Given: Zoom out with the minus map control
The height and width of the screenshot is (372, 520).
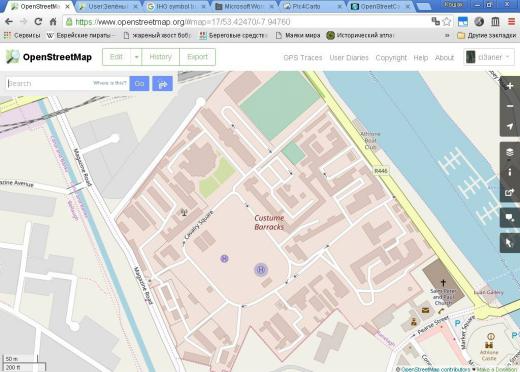Looking at the screenshot, I should [x=510, y=106].
